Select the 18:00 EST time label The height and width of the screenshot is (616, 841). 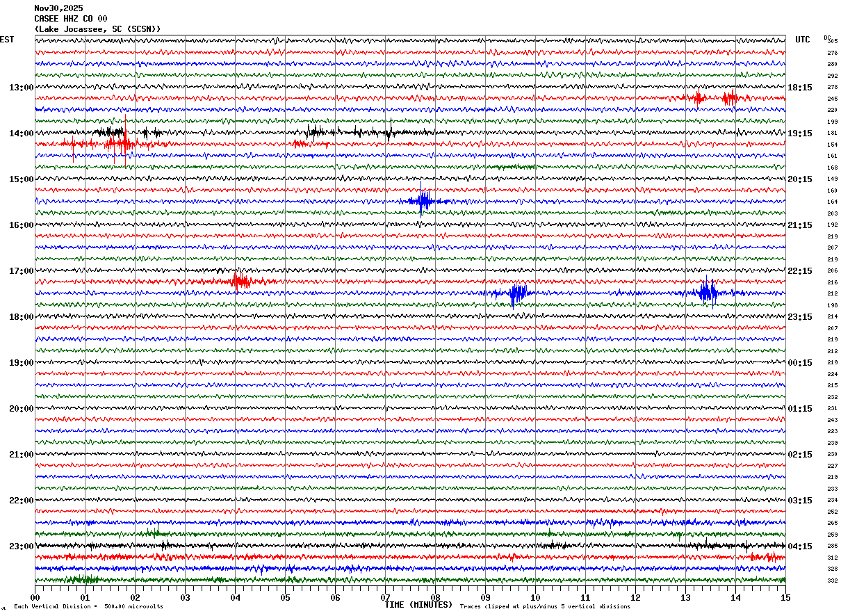coord(21,317)
